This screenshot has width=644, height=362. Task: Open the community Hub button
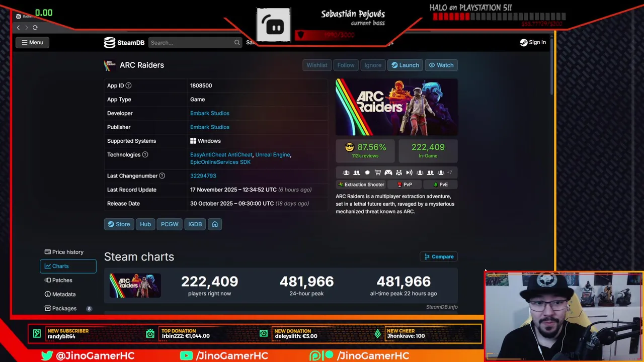[145, 224]
